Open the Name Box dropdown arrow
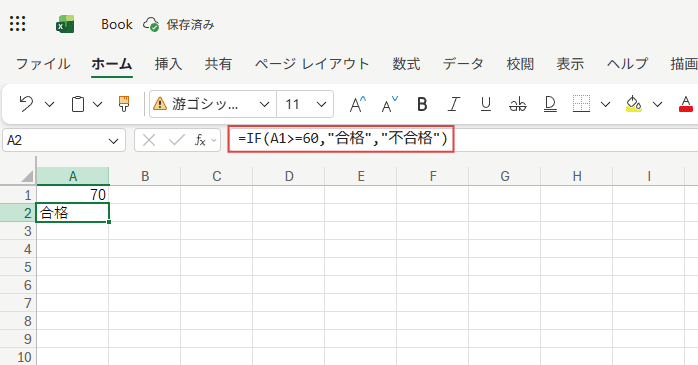This screenshot has width=698, height=365. (114, 141)
